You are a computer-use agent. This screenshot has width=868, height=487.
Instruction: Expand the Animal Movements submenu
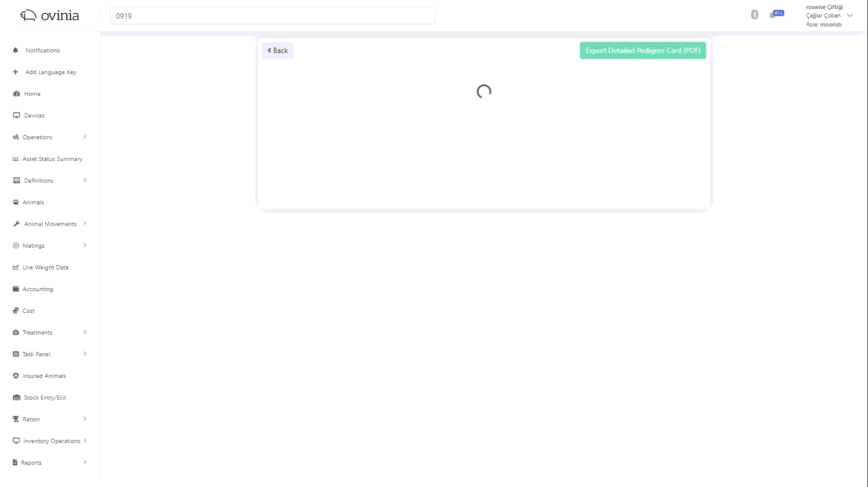[x=85, y=224]
